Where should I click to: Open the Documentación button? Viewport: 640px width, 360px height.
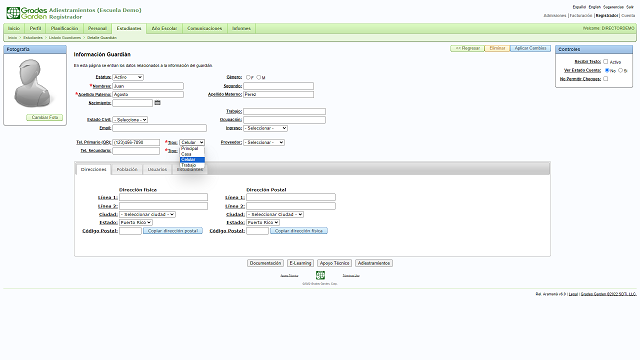(265, 263)
